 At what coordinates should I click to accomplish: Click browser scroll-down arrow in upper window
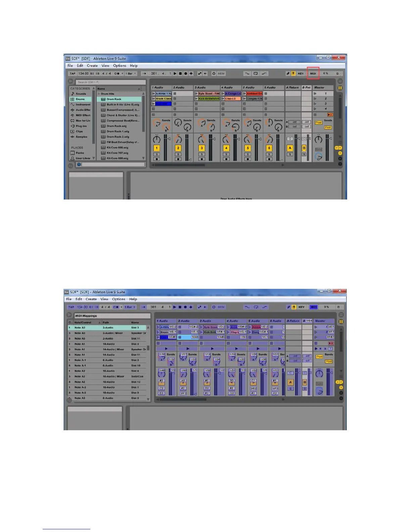click(143, 158)
